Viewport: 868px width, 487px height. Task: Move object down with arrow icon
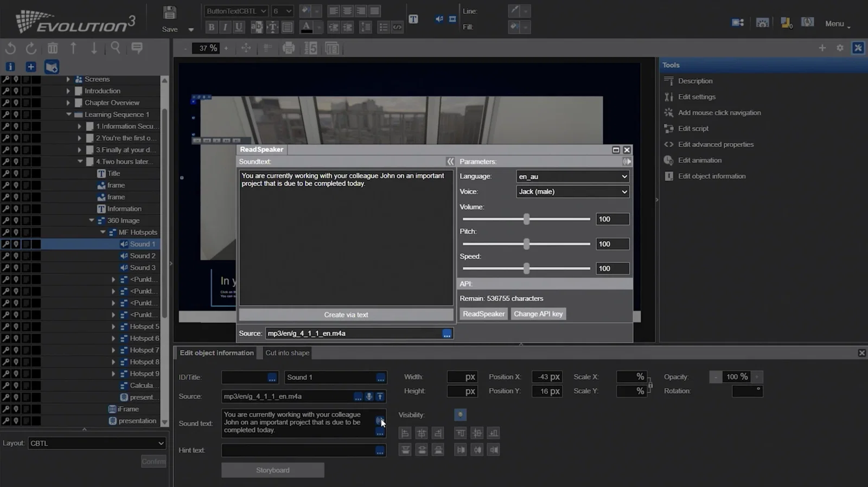click(x=94, y=48)
